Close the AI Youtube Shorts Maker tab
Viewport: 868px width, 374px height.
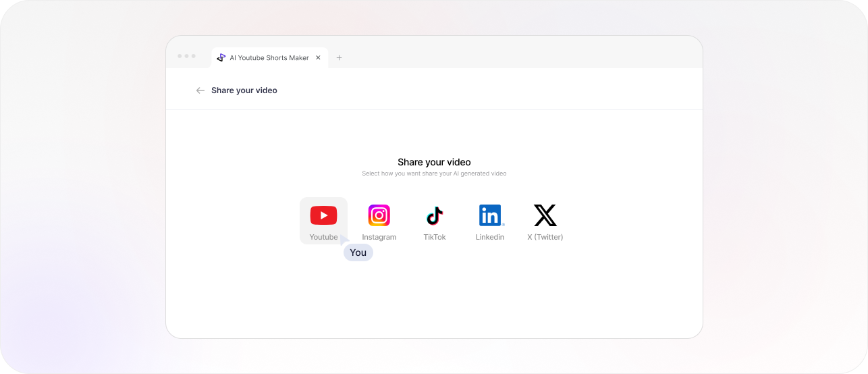tap(318, 58)
